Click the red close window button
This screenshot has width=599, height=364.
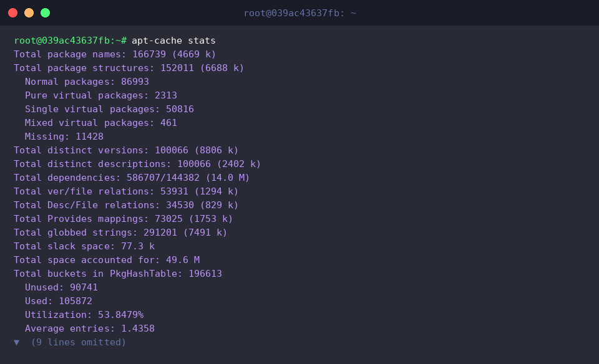click(x=12, y=13)
